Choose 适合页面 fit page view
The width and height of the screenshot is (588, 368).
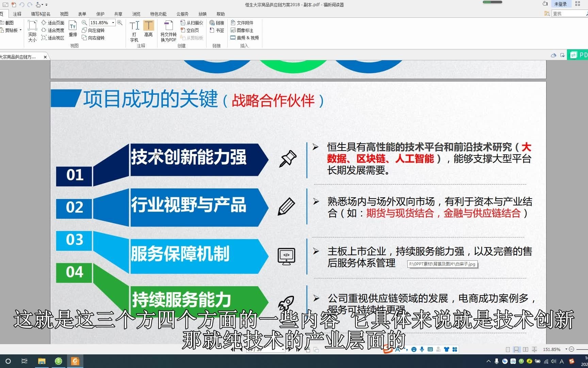(53, 23)
